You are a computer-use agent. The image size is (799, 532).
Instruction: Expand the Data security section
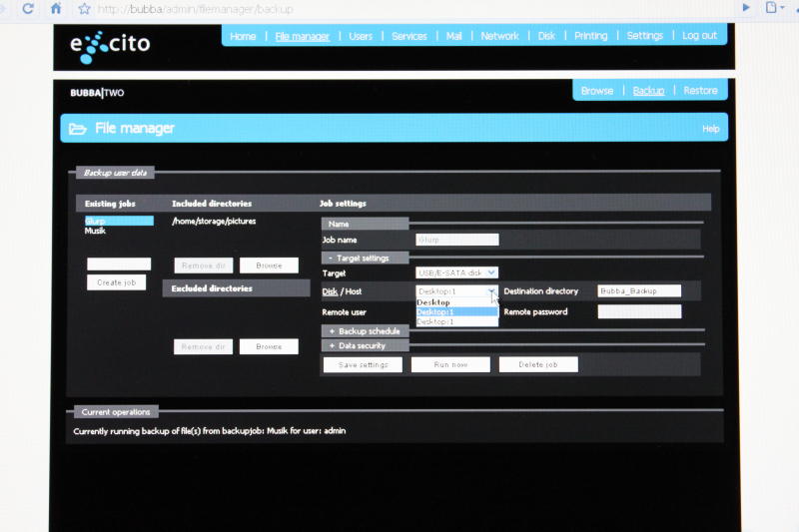click(365, 345)
